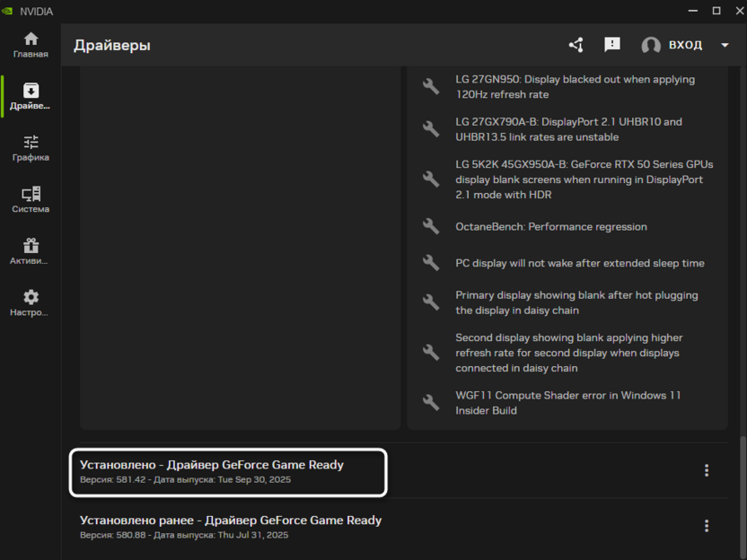Click the ВХОД login button
This screenshot has height=560, width=747.
pyautogui.click(x=685, y=45)
